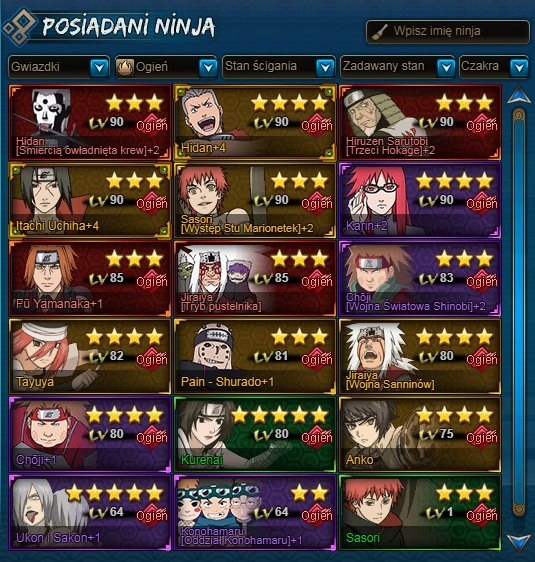Select Konohamaru Oddział Konohamaru+1 card

(x=255, y=512)
